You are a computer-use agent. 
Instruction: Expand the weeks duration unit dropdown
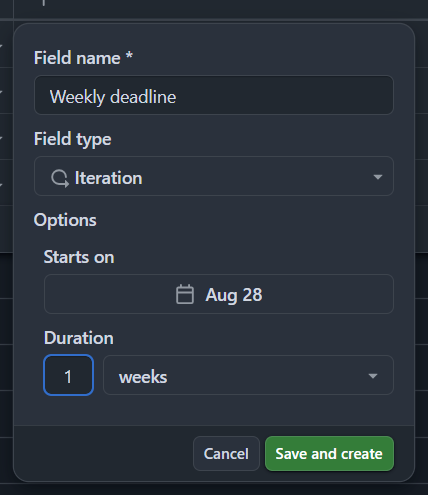248,375
